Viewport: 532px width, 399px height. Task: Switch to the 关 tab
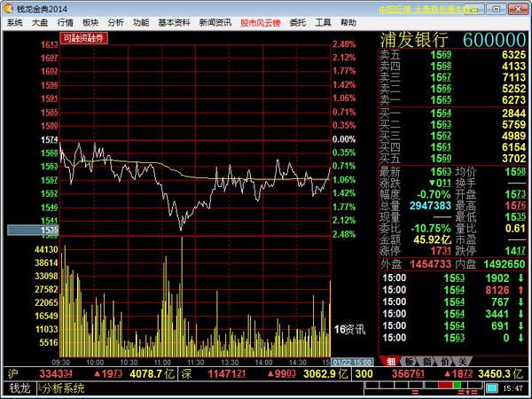pos(462,361)
